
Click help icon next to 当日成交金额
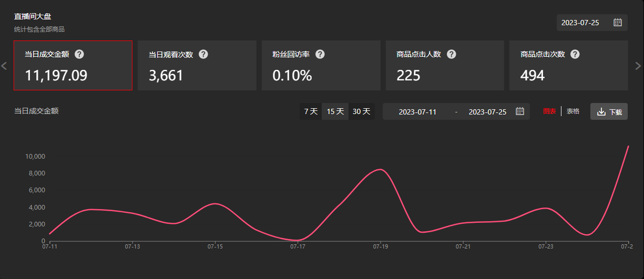(x=79, y=54)
